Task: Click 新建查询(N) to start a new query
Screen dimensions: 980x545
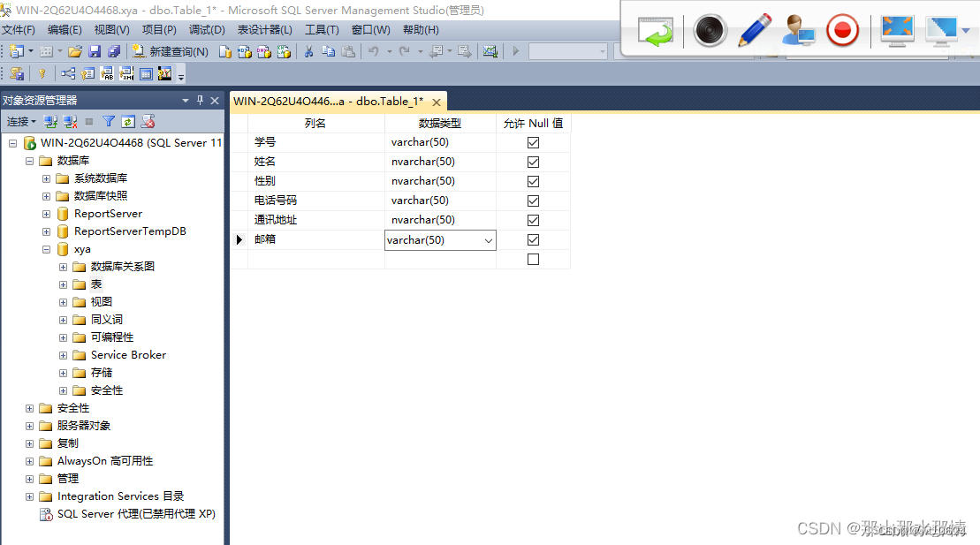Action: [x=170, y=51]
